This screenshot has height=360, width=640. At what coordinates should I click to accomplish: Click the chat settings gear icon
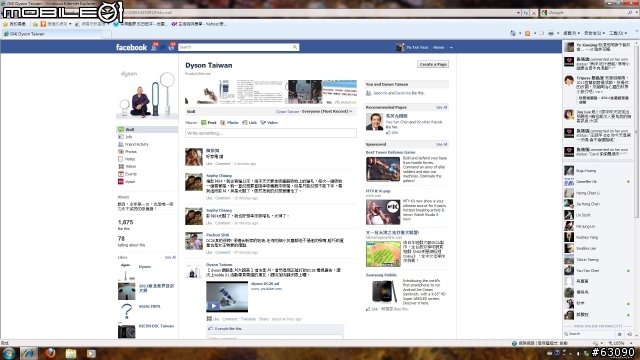click(x=619, y=334)
